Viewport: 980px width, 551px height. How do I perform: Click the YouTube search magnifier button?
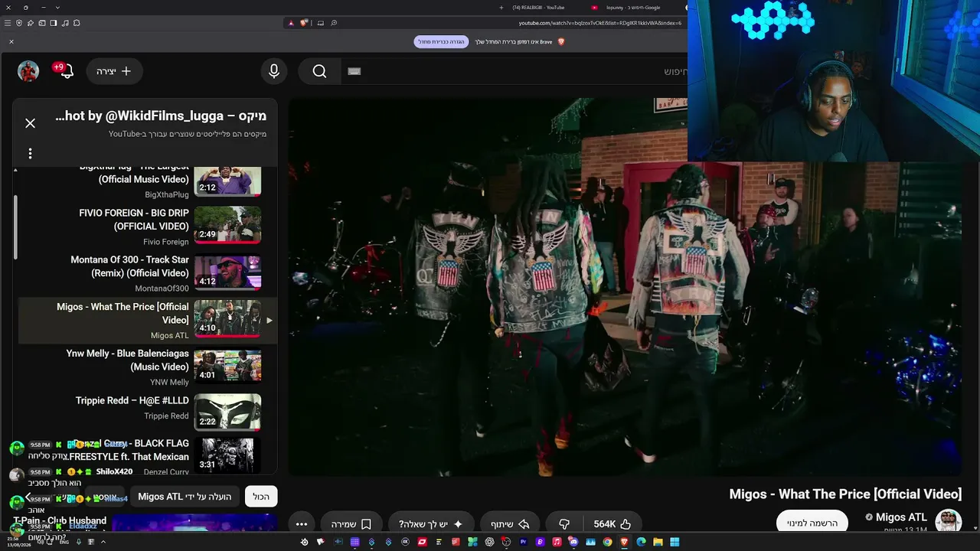click(x=319, y=71)
